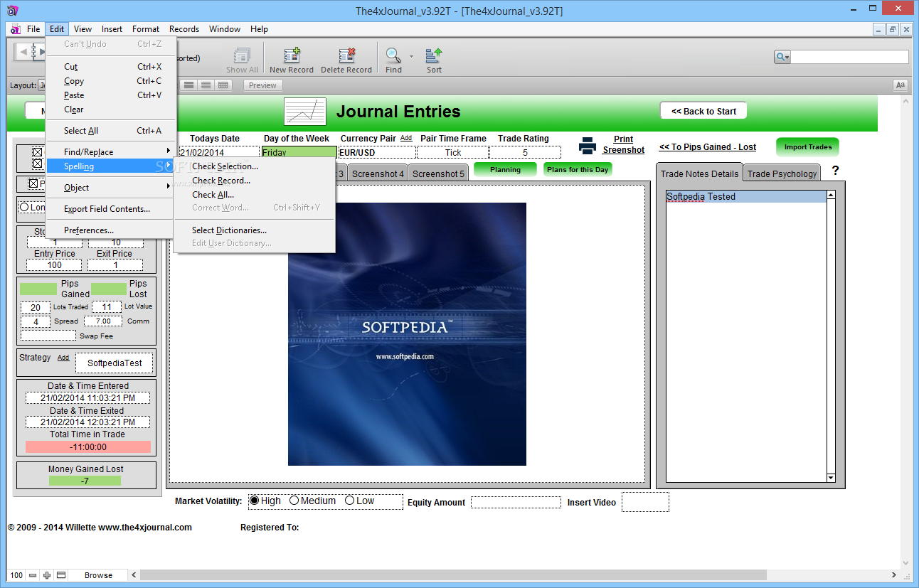Click the quick find search box

tap(849, 57)
